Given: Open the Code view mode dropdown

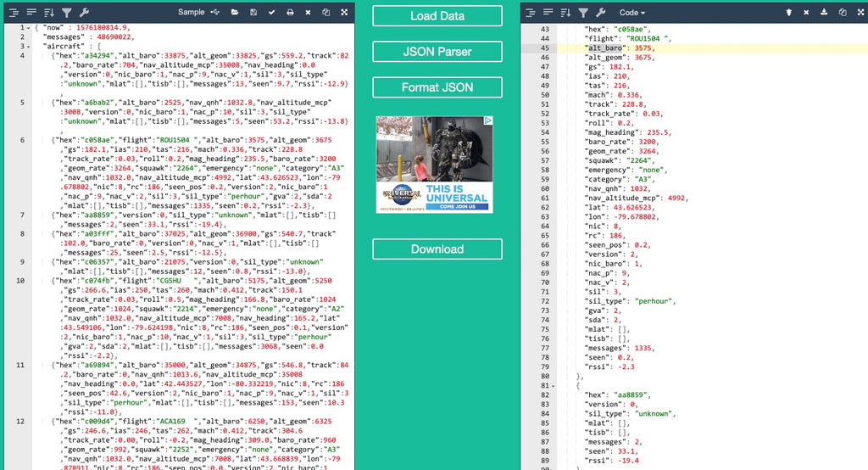Looking at the screenshot, I should pyautogui.click(x=632, y=13).
